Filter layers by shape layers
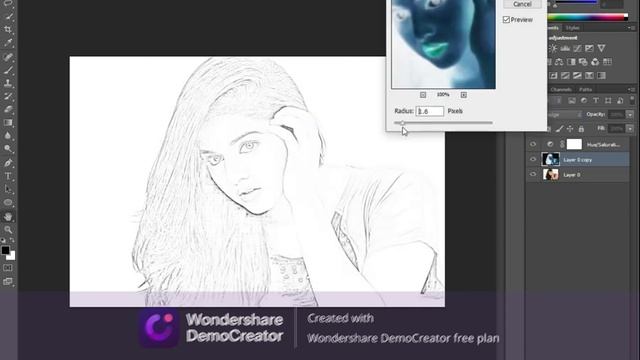Viewport: 640px width, 360px height. 608,100
